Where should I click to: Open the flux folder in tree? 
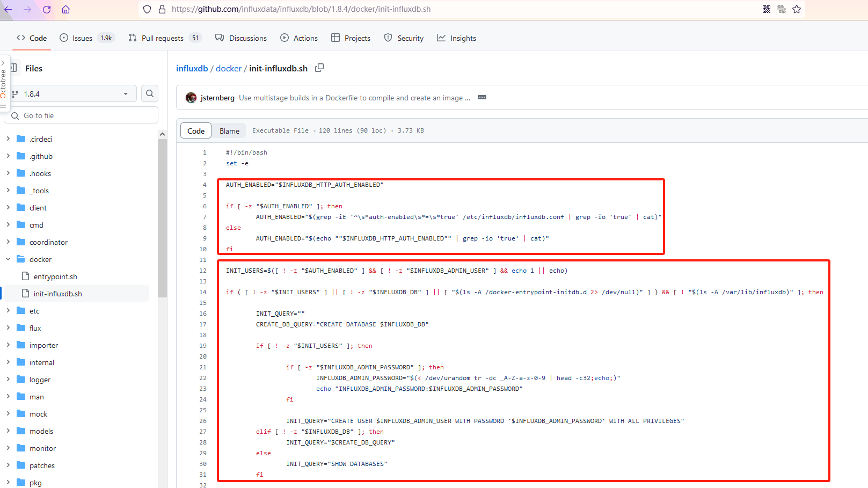35,328
